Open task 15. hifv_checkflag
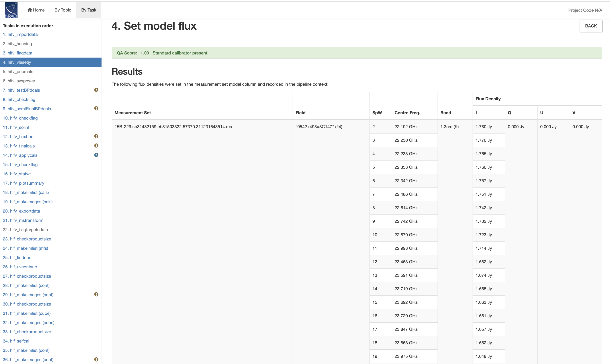 coord(20,165)
